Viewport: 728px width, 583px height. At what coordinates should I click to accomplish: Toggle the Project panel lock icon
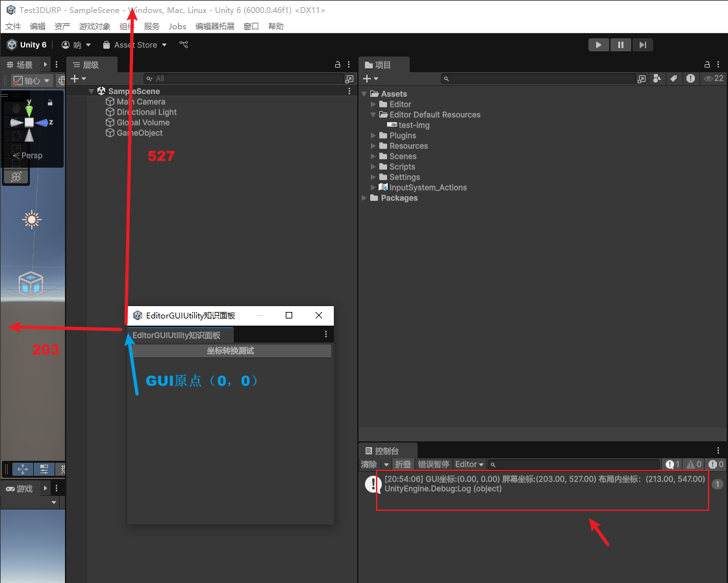707,64
